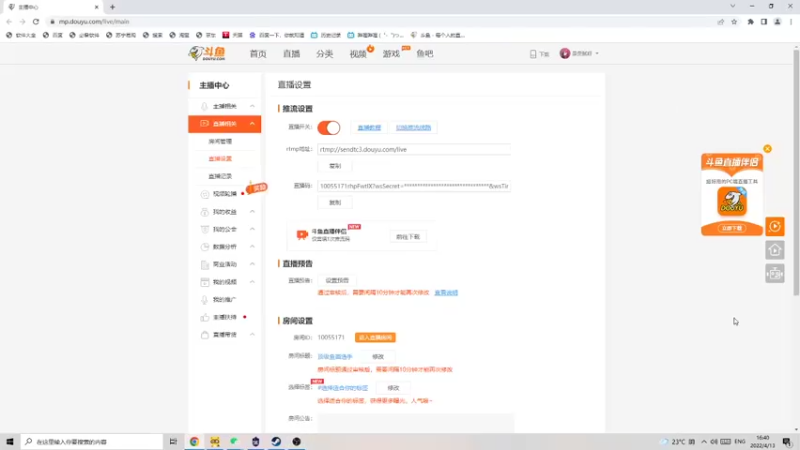The width and height of the screenshot is (800, 450).
Task: Open the Chrome three-dot menu
Action: point(791,21)
